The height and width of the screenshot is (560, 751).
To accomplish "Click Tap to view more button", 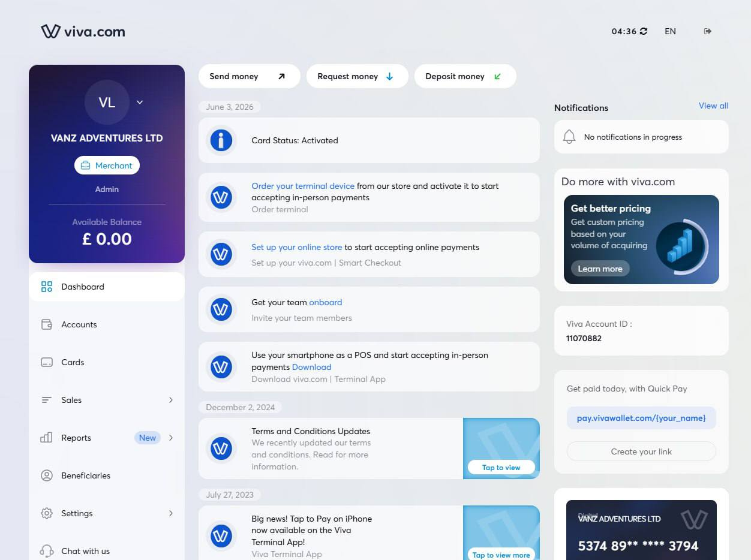I will (501, 555).
